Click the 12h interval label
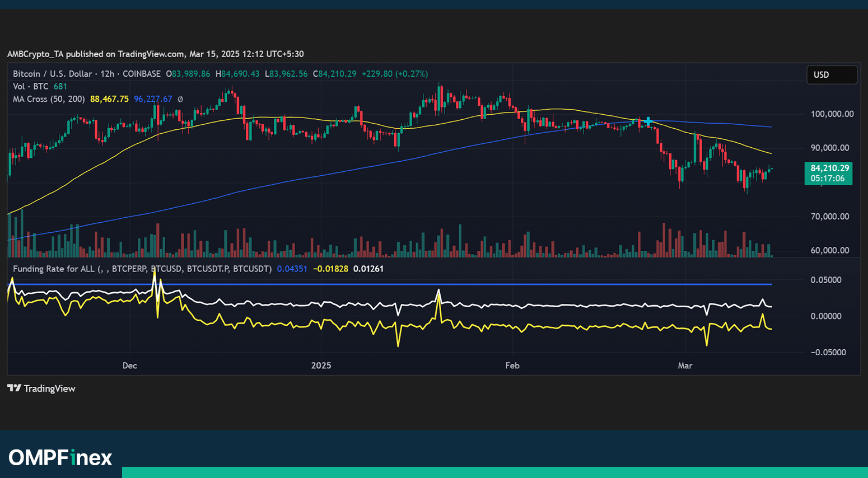 tap(108, 74)
